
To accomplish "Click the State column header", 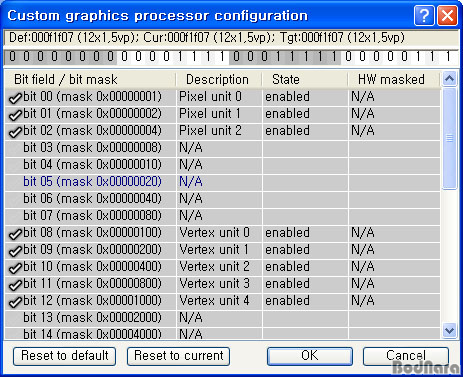I will click(305, 79).
